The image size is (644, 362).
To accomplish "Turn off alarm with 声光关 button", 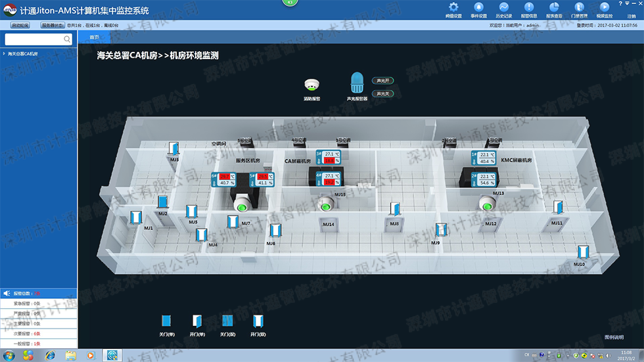I will pyautogui.click(x=383, y=94).
